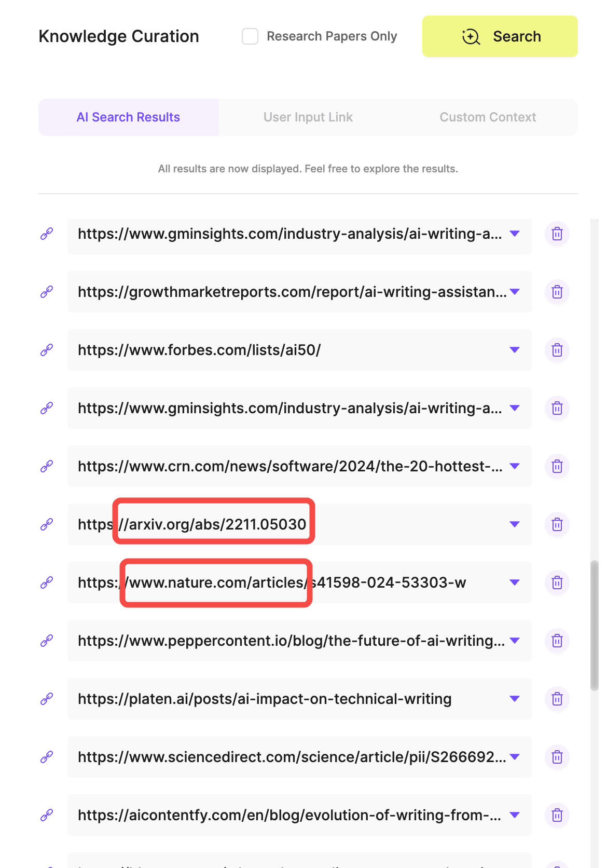Expand the nature.com article dropdown arrow
607x868 pixels.
(514, 582)
